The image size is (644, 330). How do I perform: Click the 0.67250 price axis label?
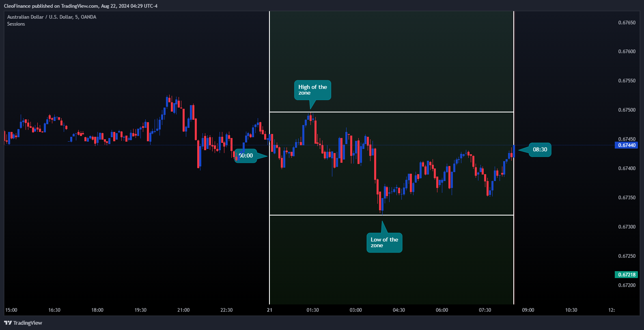pyautogui.click(x=627, y=256)
